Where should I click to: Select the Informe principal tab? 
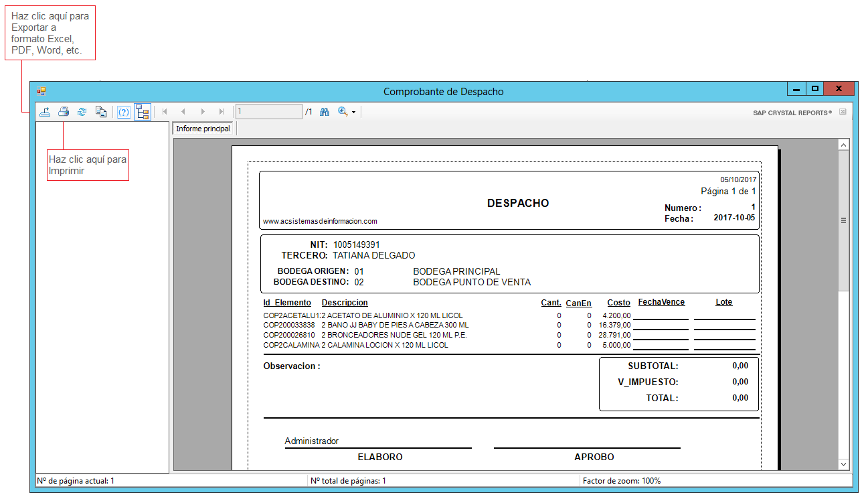point(203,129)
